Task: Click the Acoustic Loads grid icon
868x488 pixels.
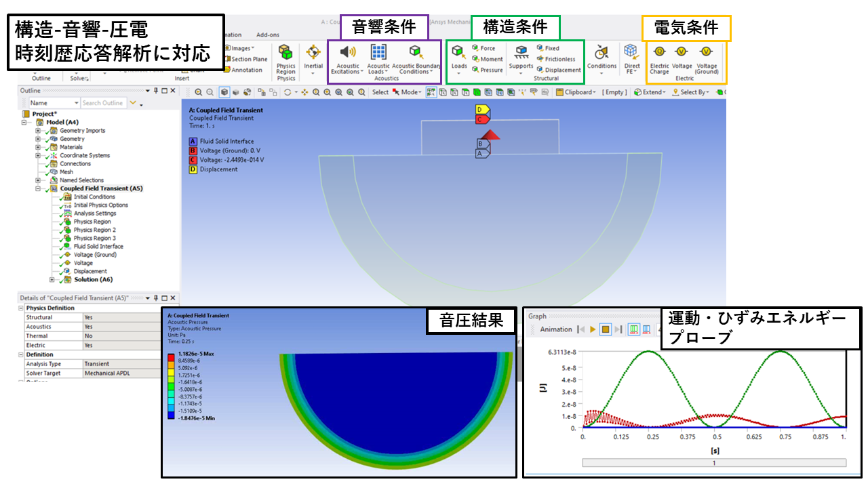Action: point(378,52)
